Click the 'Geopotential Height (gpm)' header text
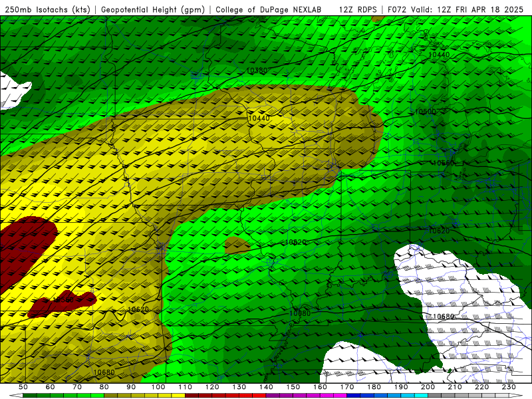The image size is (532, 399). [x=153, y=9]
